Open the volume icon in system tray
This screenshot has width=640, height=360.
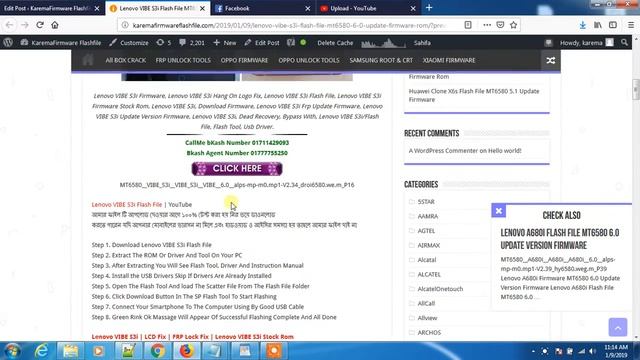(x=593, y=351)
